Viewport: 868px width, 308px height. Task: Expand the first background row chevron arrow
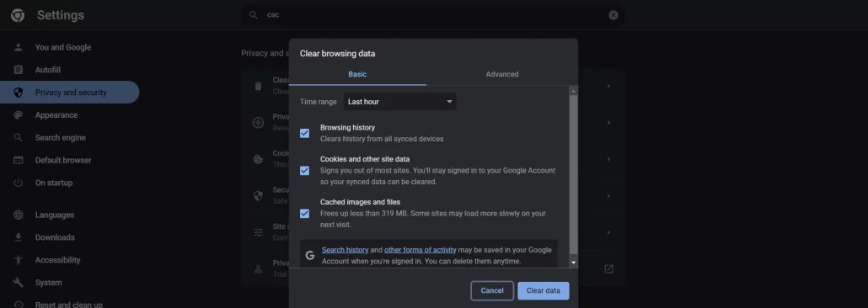click(608, 86)
